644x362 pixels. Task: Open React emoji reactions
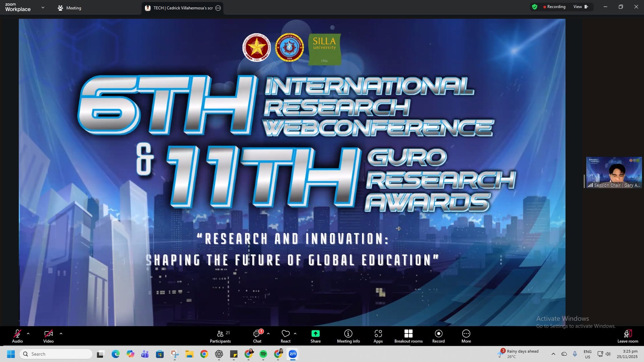click(x=285, y=336)
